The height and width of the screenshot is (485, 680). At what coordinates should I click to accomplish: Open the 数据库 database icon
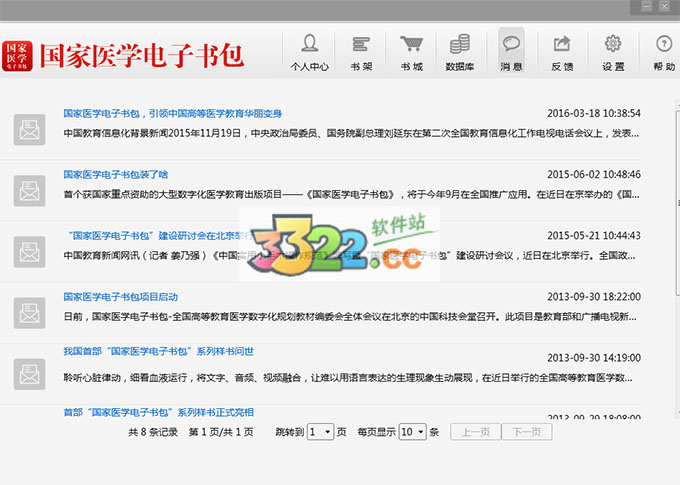[x=460, y=53]
